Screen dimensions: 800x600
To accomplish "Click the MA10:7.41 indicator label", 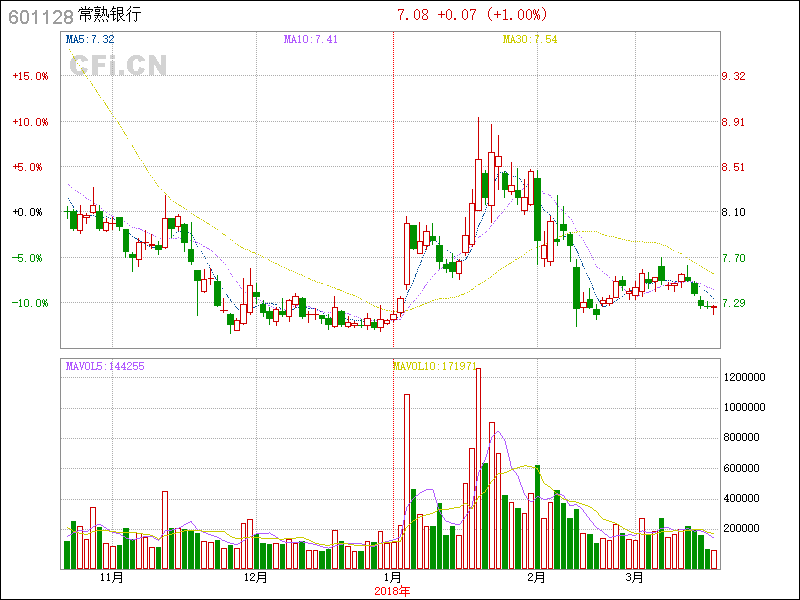I will point(310,39).
